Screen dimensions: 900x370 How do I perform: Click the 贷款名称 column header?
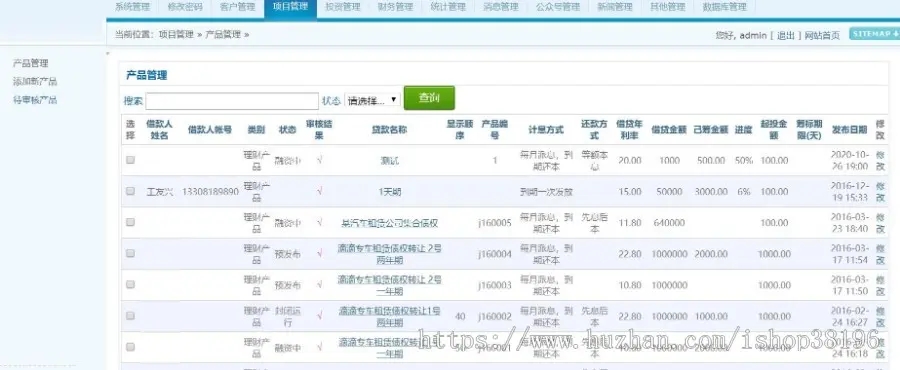click(390, 130)
